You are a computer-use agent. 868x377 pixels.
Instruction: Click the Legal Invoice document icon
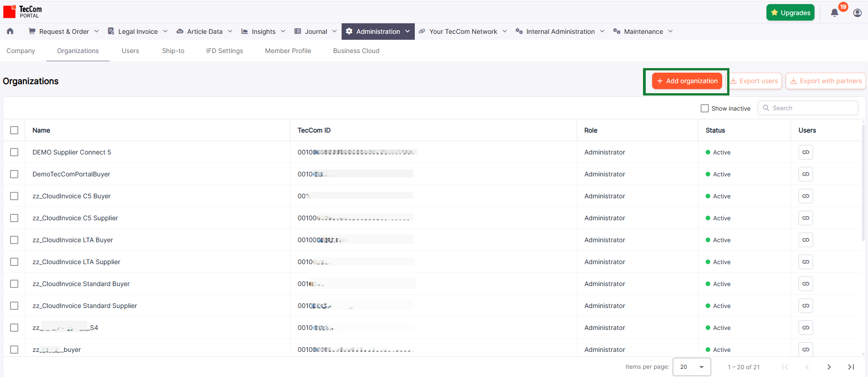(111, 31)
